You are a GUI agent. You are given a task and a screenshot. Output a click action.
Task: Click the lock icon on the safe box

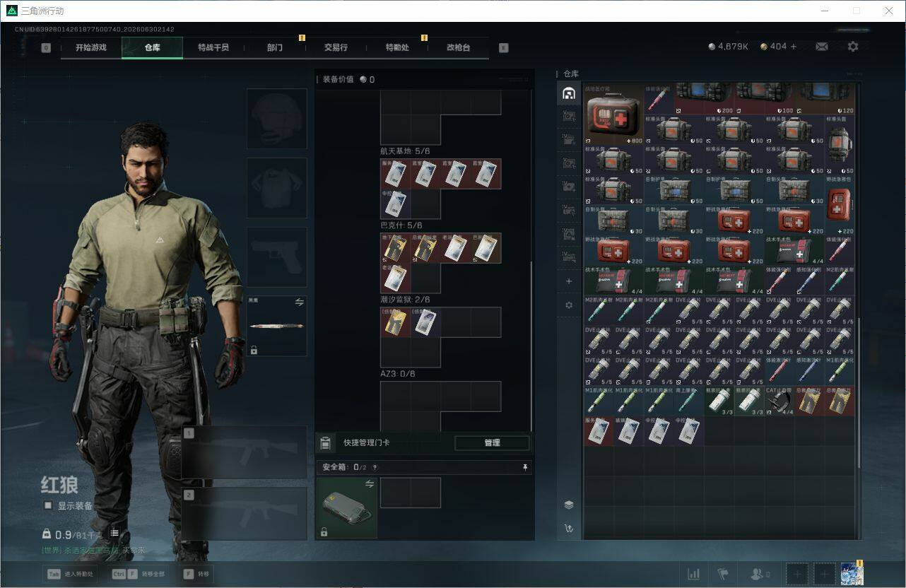pos(324,531)
